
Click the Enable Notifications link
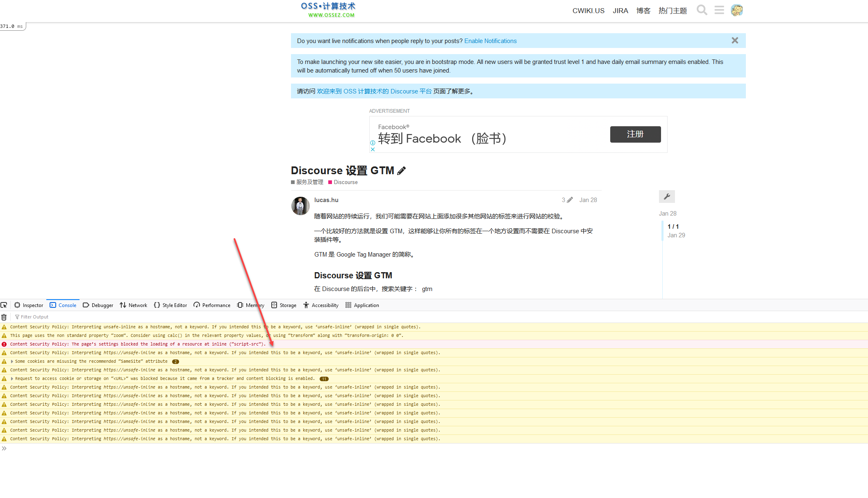click(x=490, y=41)
